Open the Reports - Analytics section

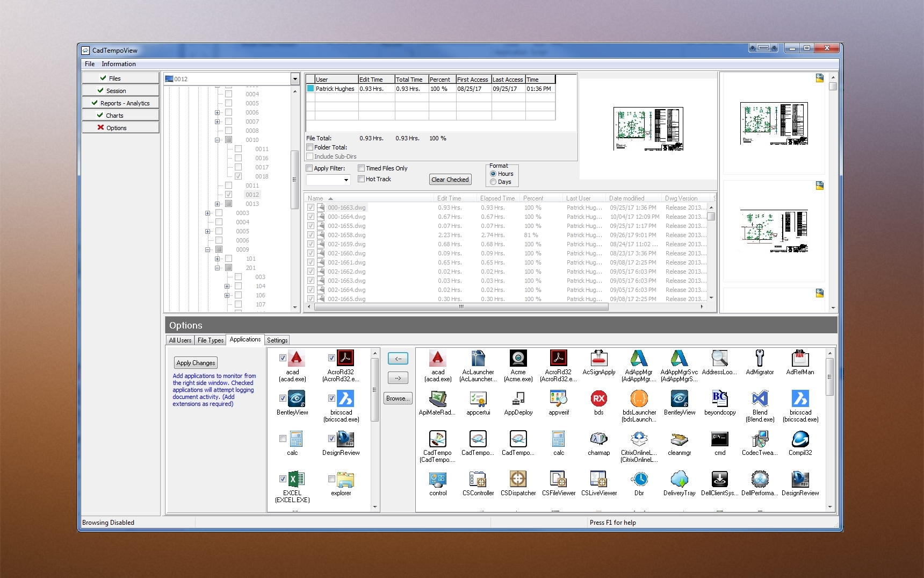(x=120, y=103)
